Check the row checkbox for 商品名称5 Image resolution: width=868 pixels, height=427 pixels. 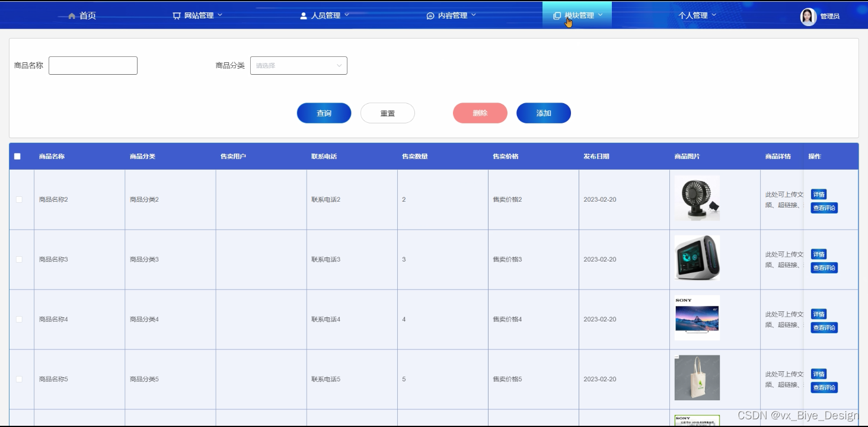click(x=19, y=380)
